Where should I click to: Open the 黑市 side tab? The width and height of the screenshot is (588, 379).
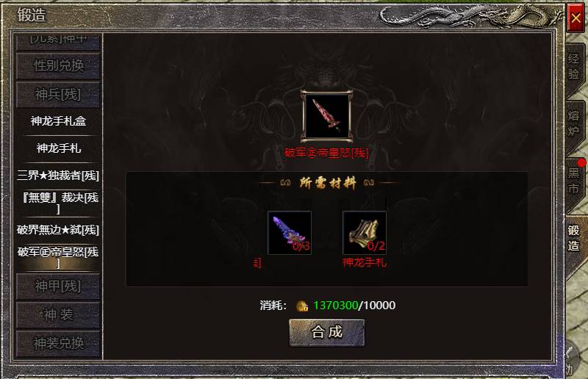point(574,181)
